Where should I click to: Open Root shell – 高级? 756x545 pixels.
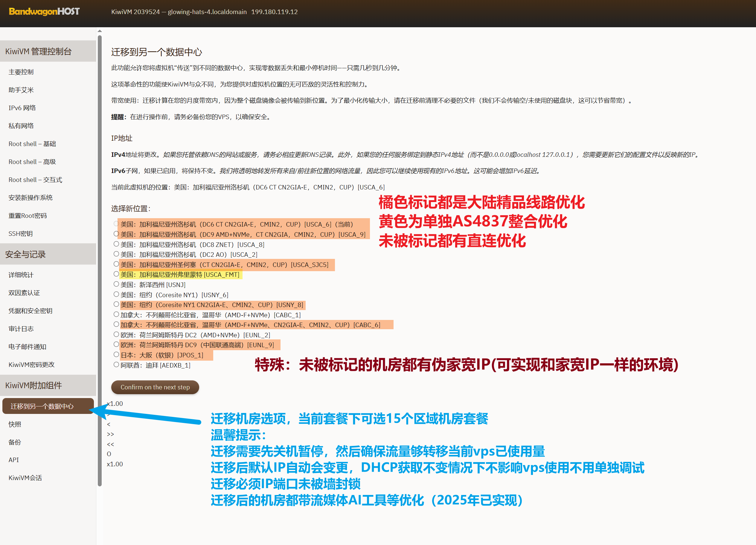coord(32,162)
